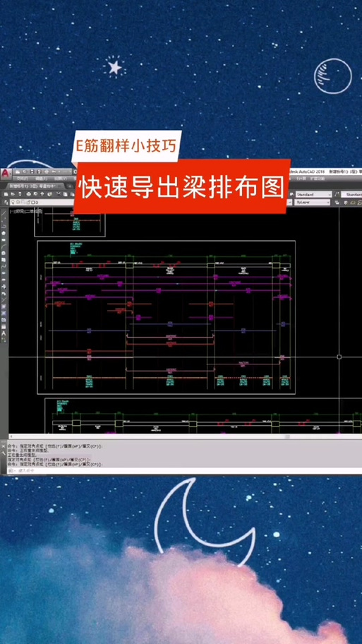Select the Circle tool

[4, 253]
